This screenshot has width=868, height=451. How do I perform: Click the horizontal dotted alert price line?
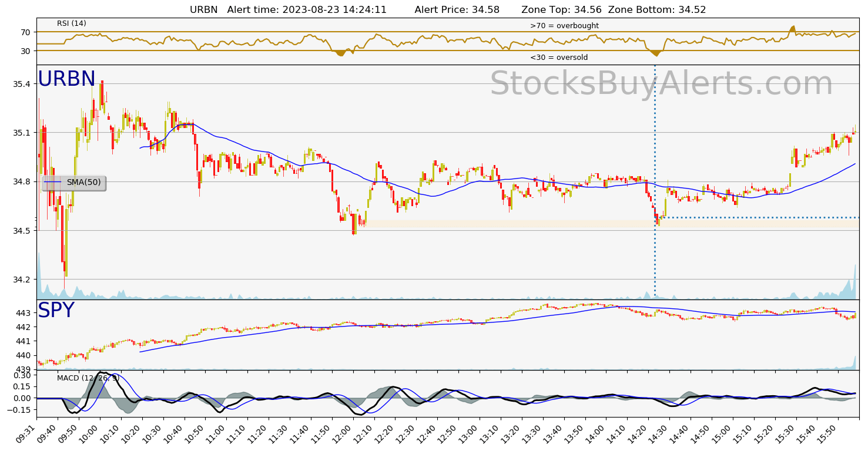[x=758, y=218]
